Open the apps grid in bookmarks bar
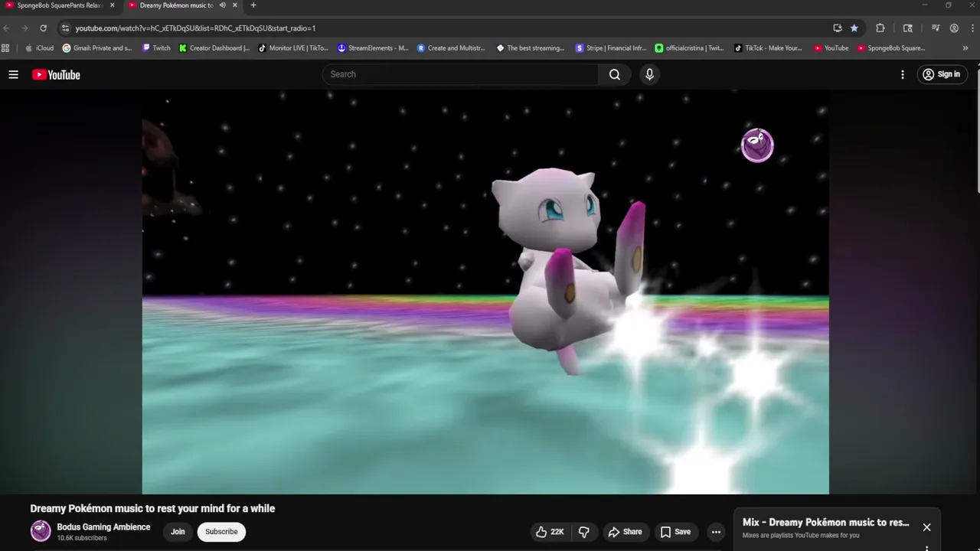 [x=6, y=48]
